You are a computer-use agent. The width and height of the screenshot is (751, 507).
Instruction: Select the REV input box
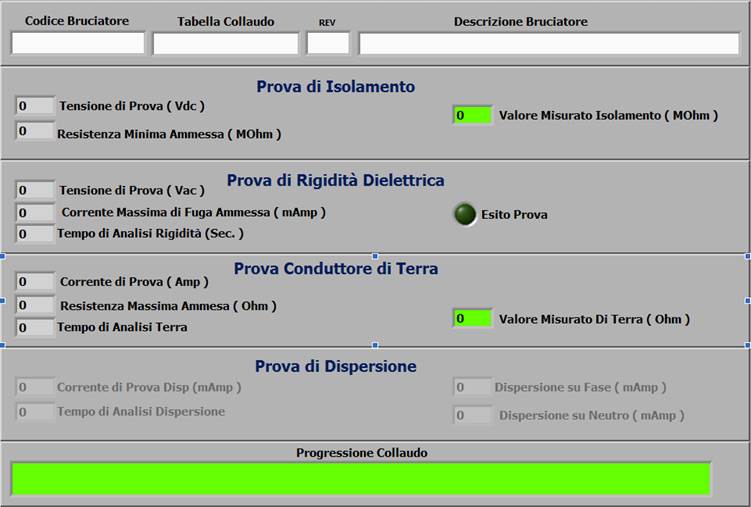tap(328, 43)
